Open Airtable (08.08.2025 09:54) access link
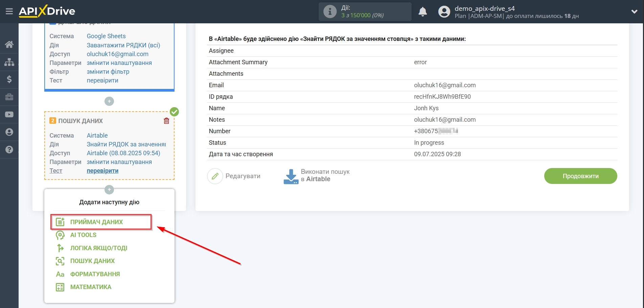Viewport: 644px width, 308px height. pyautogui.click(x=123, y=153)
